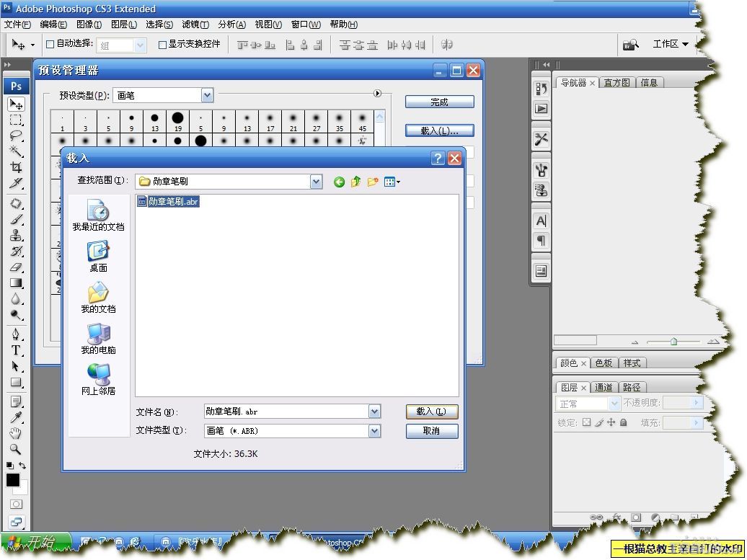Select the Zoom tool
Screen dimensions: 747x560
(16, 448)
